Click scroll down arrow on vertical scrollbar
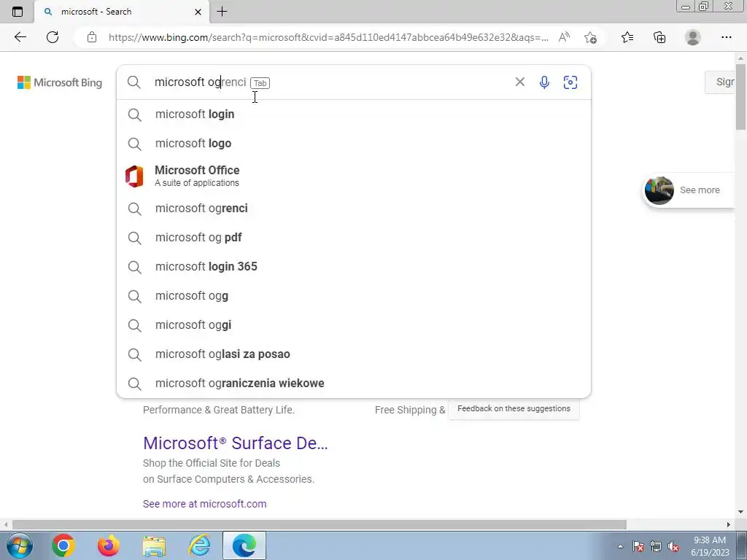This screenshot has width=747, height=560. 741,512
